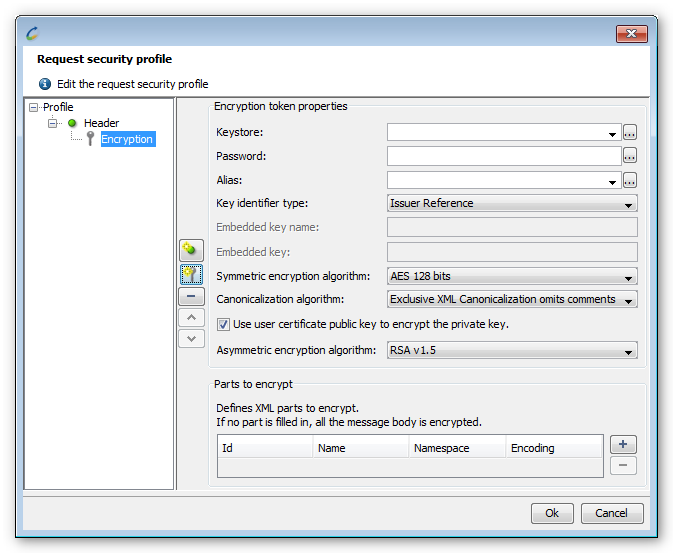This screenshot has height=553, width=673.
Task: Click the green dot icon beside Header
Action: pyautogui.click(x=72, y=123)
